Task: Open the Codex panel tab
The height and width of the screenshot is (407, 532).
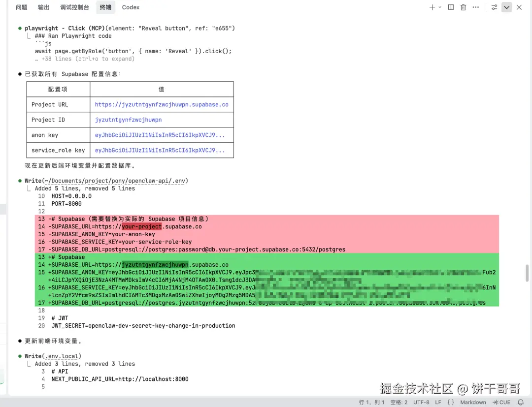Action: [x=131, y=7]
